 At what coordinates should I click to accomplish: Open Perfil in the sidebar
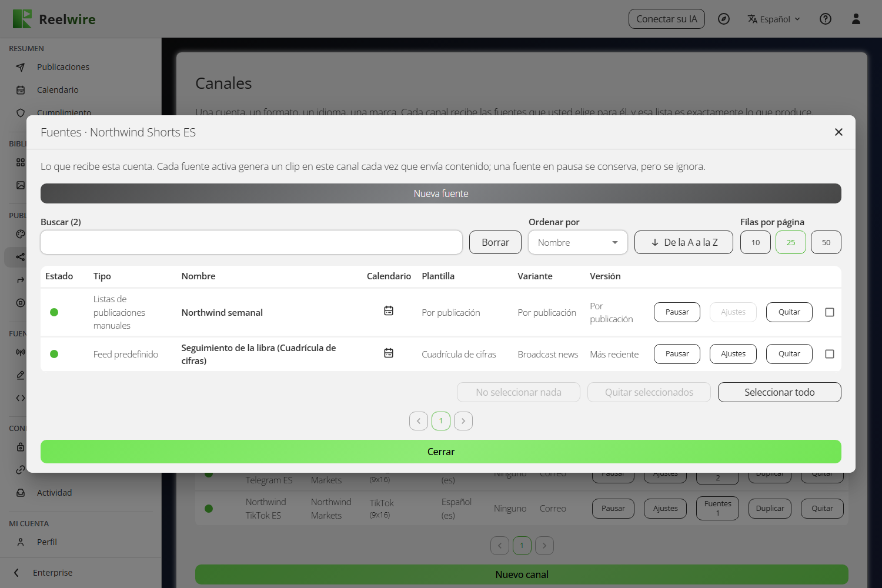[47, 542]
